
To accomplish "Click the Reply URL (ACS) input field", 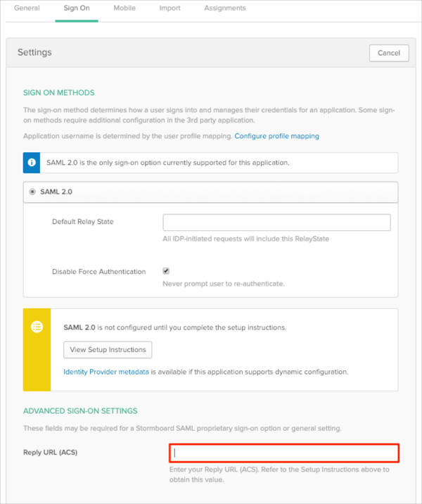I will click(284, 453).
